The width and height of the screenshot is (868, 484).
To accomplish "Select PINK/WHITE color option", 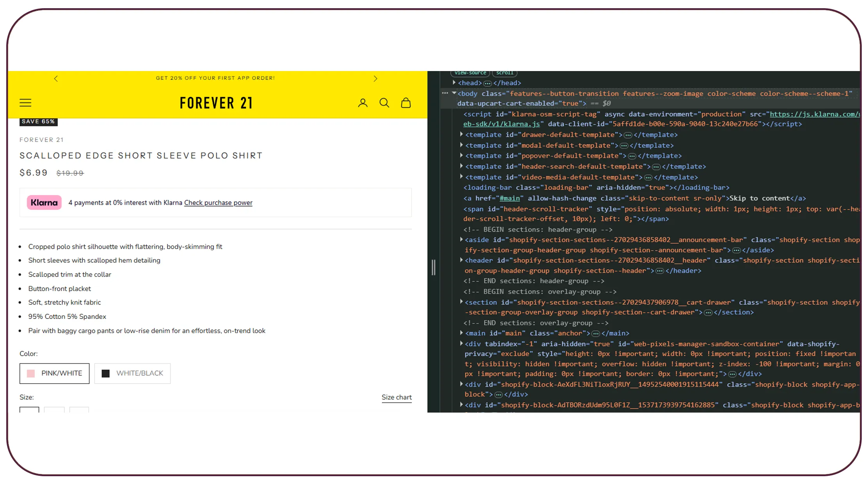I will pyautogui.click(x=54, y=374).
